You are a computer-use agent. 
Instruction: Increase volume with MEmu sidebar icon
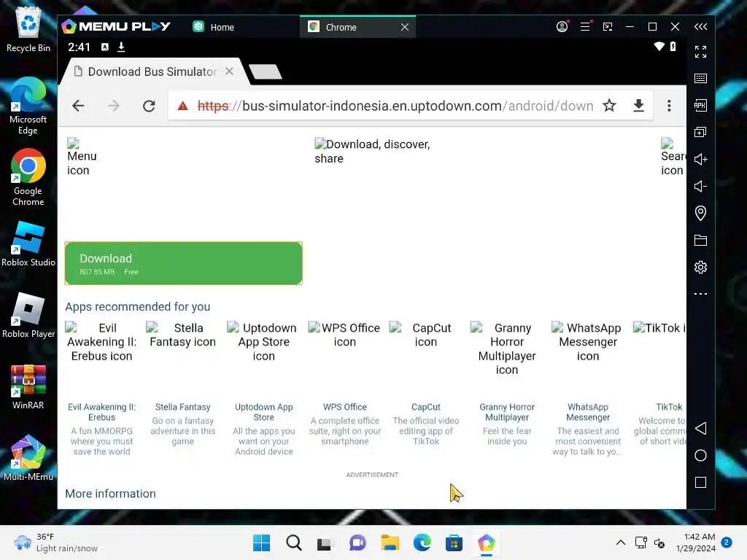pyautogui.click(x=700, y=159)
